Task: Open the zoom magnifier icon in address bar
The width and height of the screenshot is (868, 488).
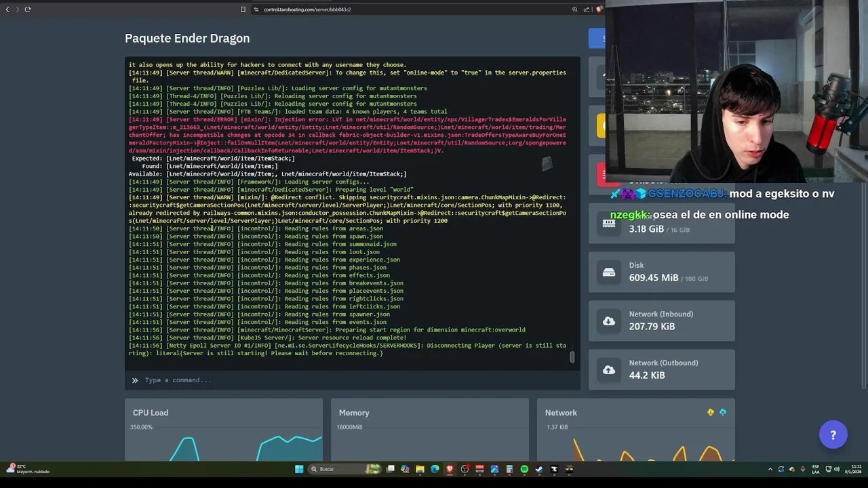Action: coord(575,9)
